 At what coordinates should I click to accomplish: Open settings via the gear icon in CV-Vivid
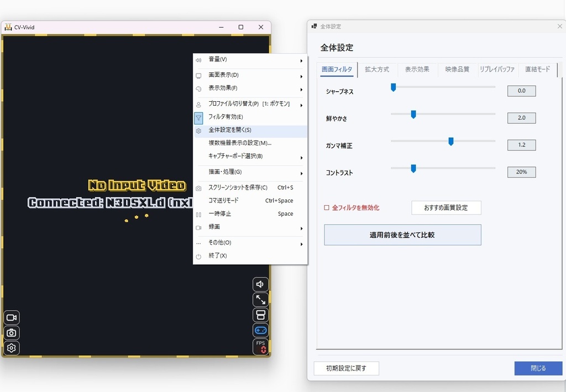(12, 348)
